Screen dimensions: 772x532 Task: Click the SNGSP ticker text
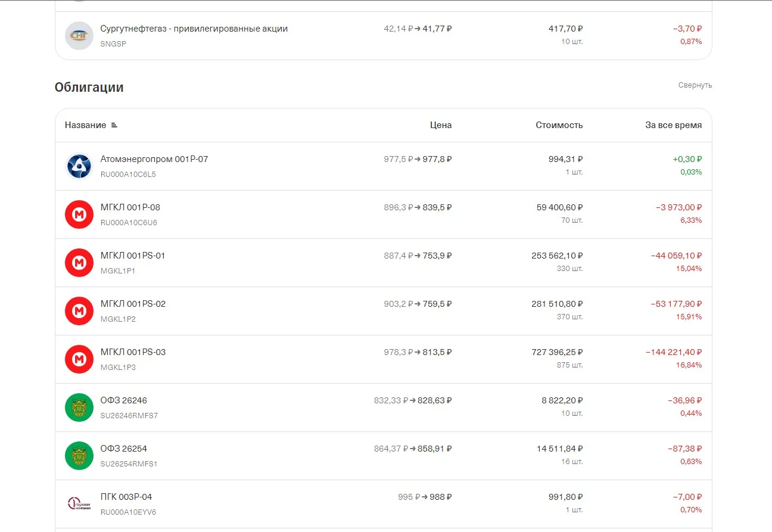(113, 44)
